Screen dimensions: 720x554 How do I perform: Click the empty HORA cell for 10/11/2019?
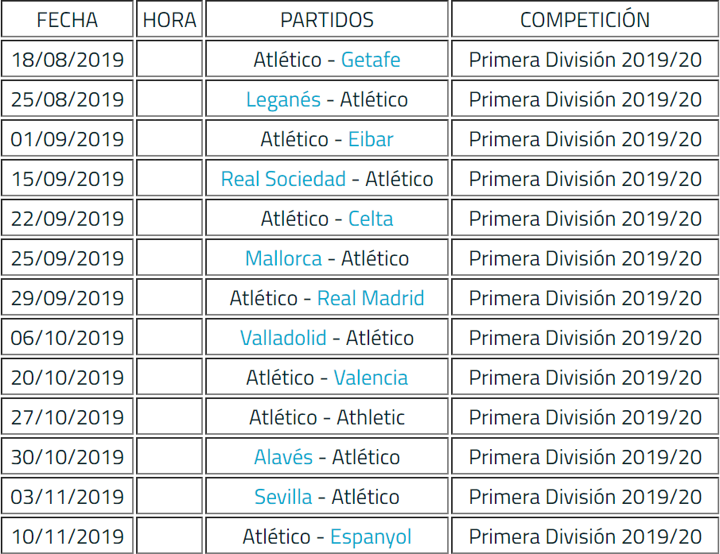coord(169,537)
